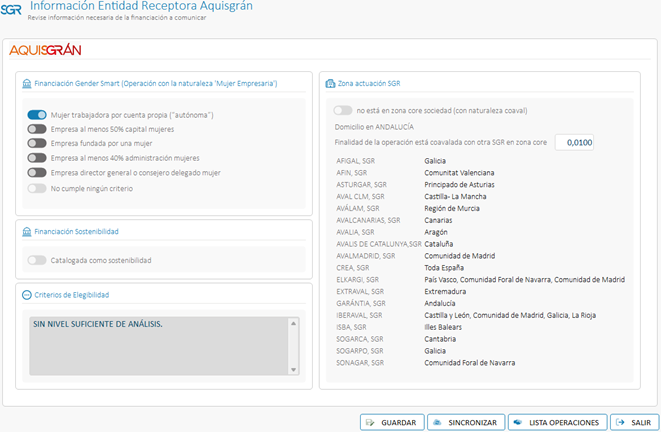Click the bank icon beside Financiación Sostenibilidad
Image resolution: width=661 pixels, height=432 pixels.
pos(27,231)
